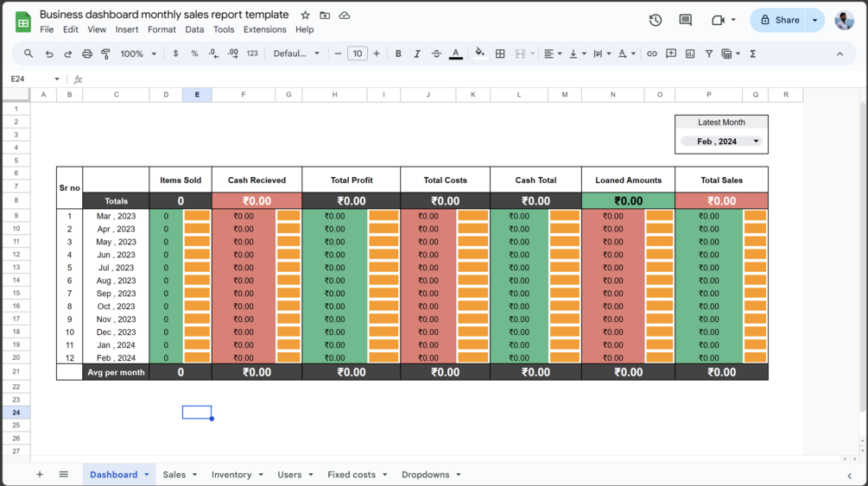Open horizontal align options

click(x=553, y=54)
